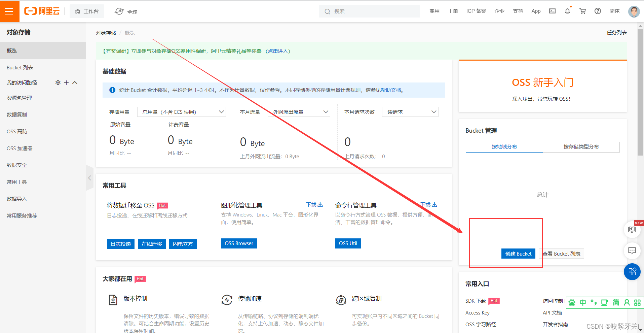Open the shopping cart icon
644x333 pixels.
tap(582, 11)
